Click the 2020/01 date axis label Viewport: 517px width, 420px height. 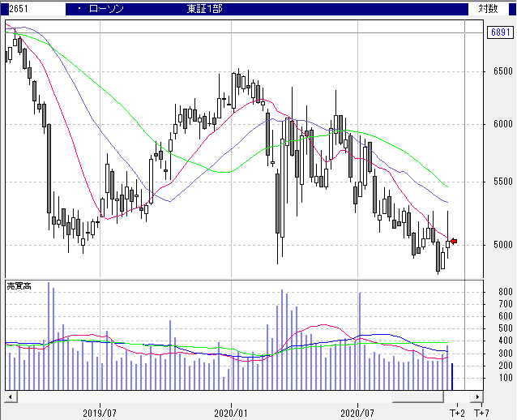coord(231,413)
